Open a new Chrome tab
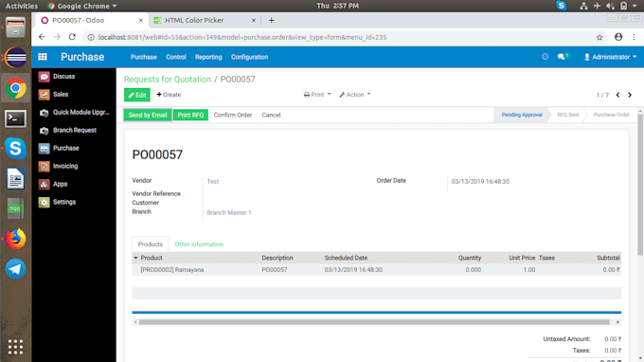Image resolution: width=644 pixels, height=362 pixels. [x=271, y=20]
